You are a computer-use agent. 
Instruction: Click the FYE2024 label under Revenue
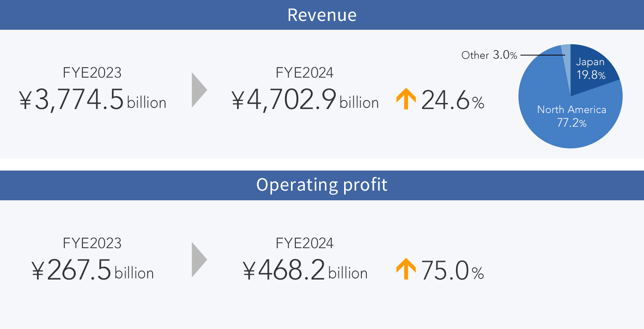305,73
